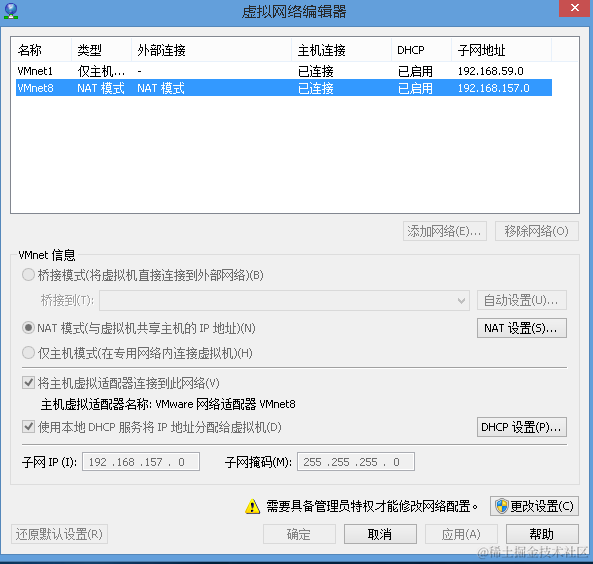Click subnet address 192.168.157.0
This screenshot has height=564, width=593.
point(494,88)
